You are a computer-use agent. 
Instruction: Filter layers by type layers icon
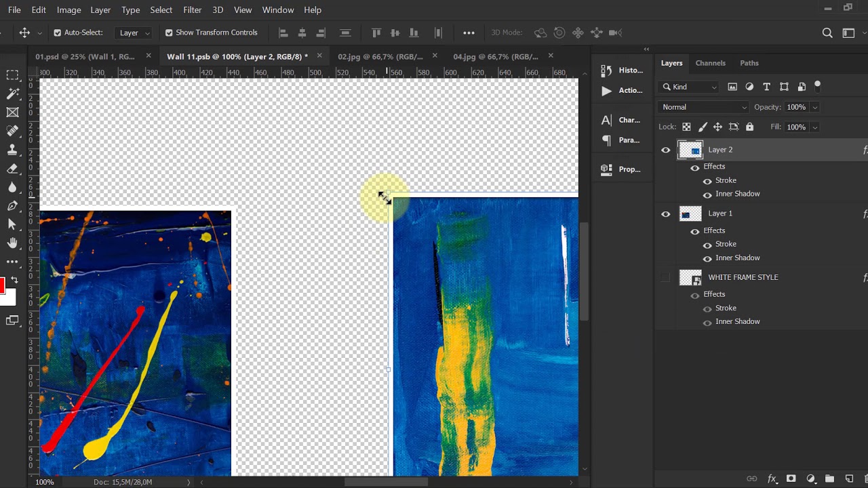tap(766, 87)
